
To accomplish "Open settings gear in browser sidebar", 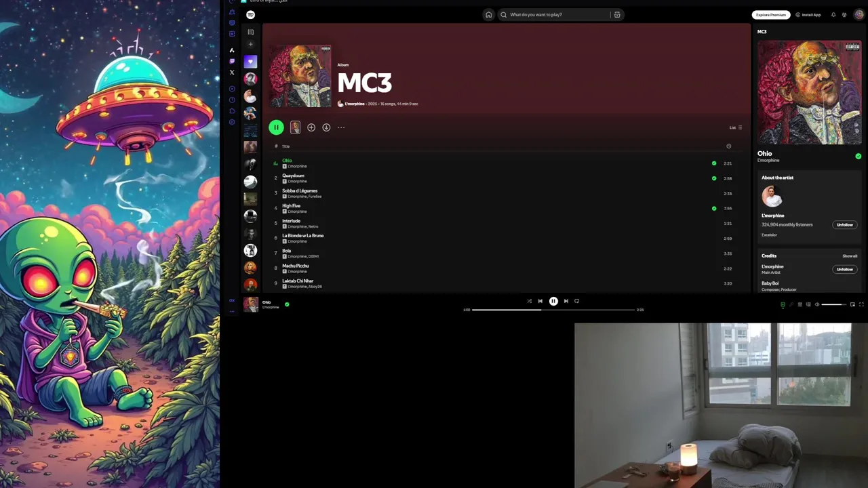I will 232,122.
